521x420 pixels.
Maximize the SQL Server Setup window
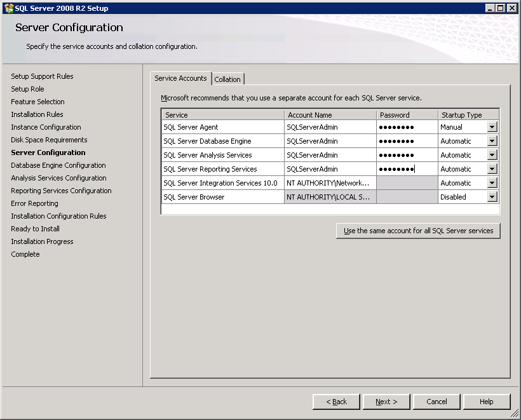click(501, 8)
